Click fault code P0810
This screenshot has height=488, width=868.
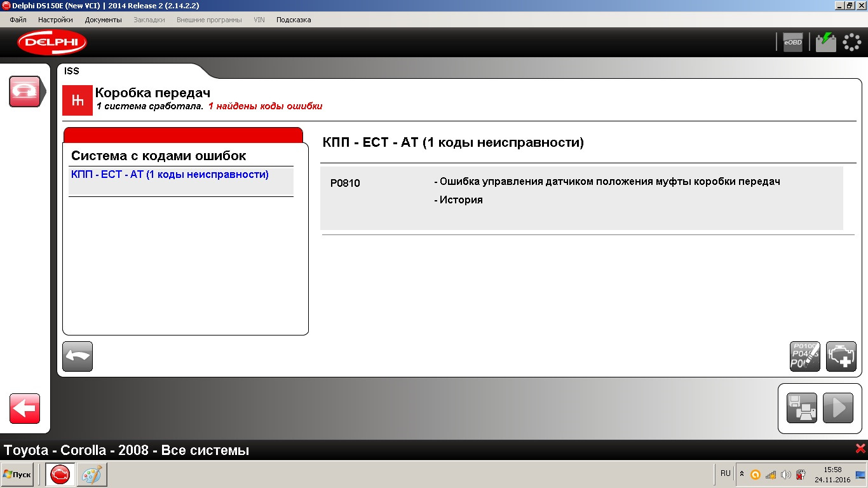tap(345, 183)
